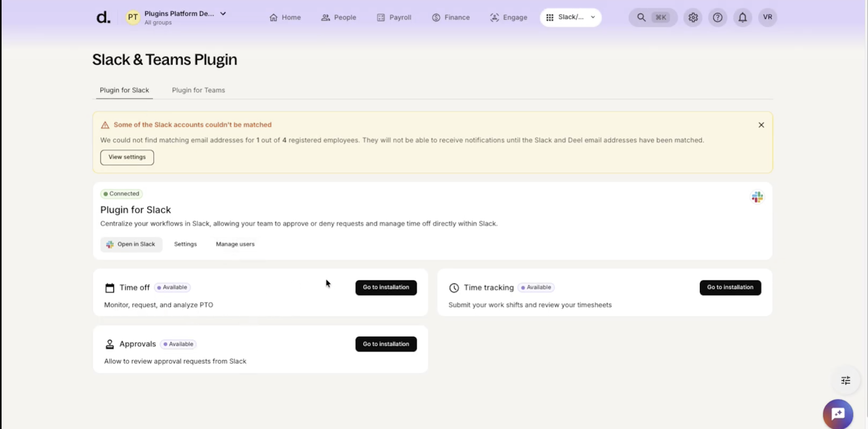The height and width of the screenshot is (429, 868).
Task: Switch to Plugin for Teams tab
Action: (198, 90)
